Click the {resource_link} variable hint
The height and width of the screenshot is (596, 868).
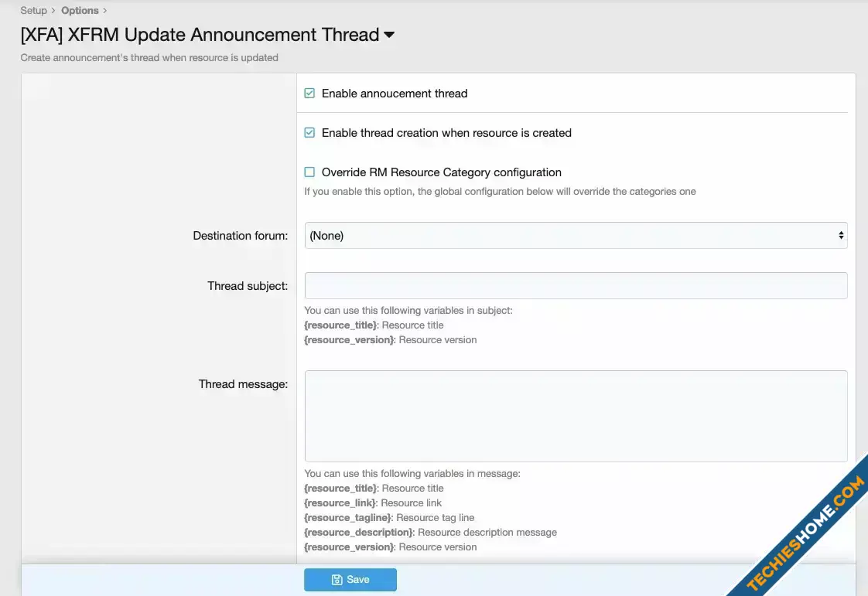point(340,503)
